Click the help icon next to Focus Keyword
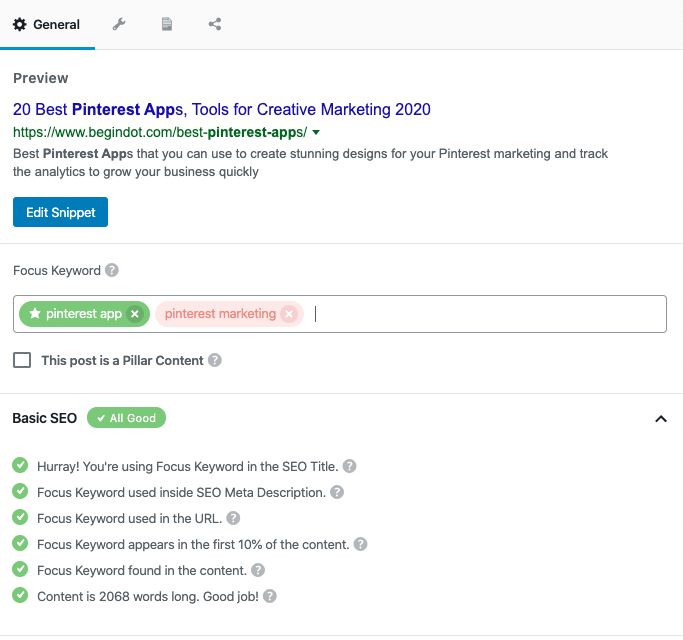The height and width of the screenshot is (640, 683). pyautogui.click(x=112, y=270)
